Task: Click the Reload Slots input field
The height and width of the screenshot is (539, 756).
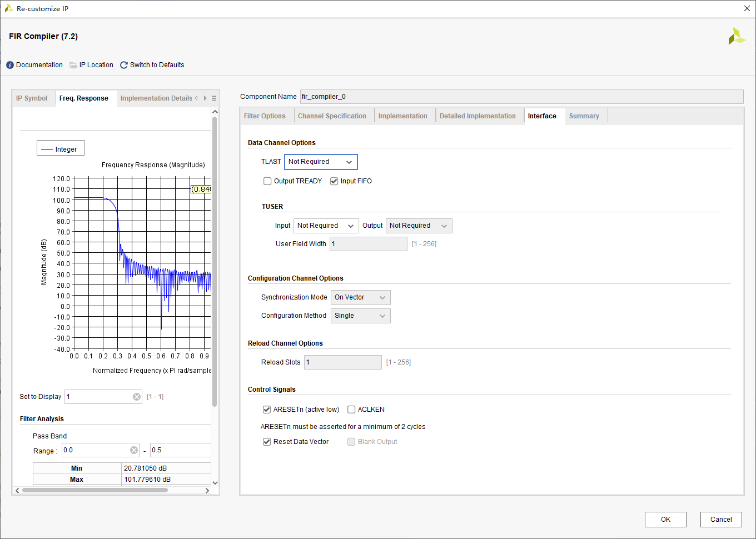Action: 343,362
